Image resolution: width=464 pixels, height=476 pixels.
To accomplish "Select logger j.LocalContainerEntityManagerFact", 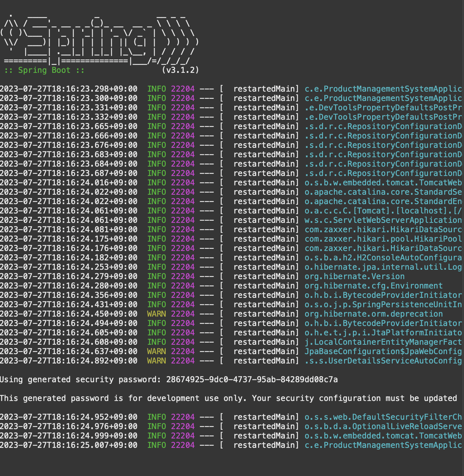I will 383,342.
